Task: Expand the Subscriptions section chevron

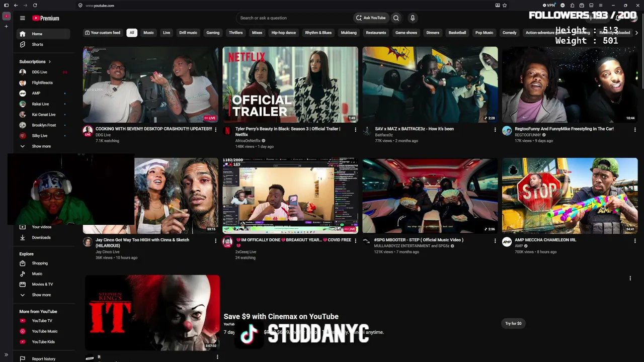Action: 49,62
